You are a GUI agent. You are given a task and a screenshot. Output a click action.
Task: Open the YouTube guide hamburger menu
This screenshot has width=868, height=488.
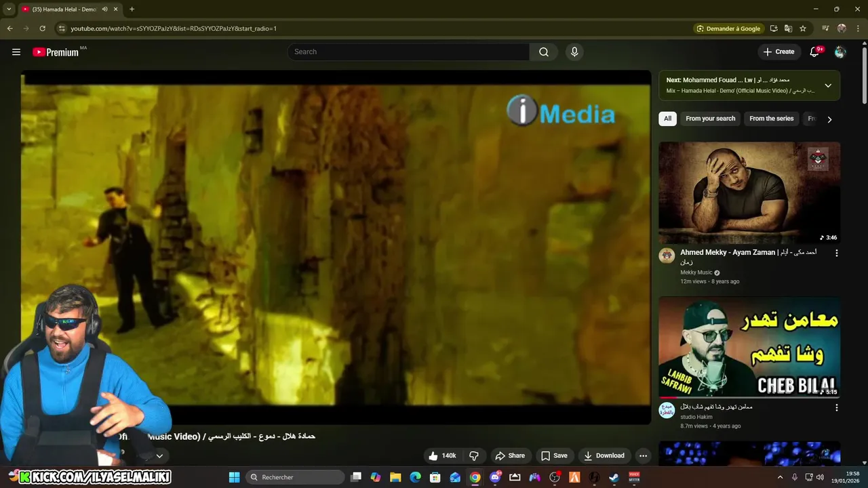(16, 52)
